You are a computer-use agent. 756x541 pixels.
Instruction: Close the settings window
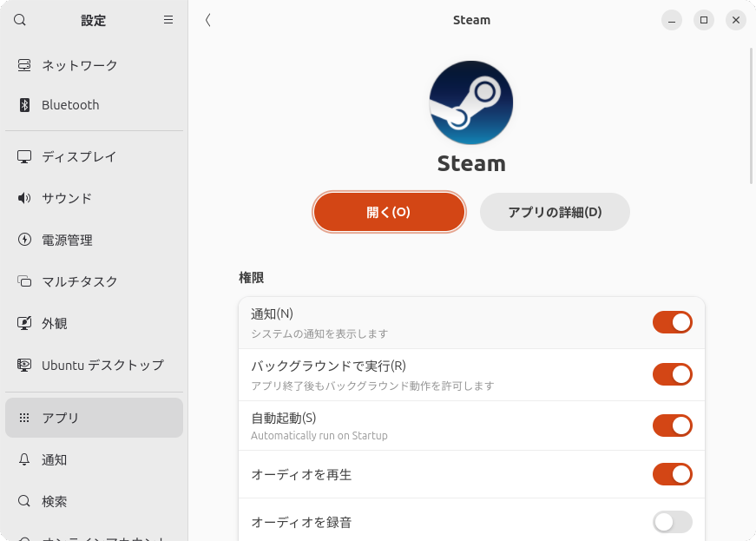click(736, 20)
